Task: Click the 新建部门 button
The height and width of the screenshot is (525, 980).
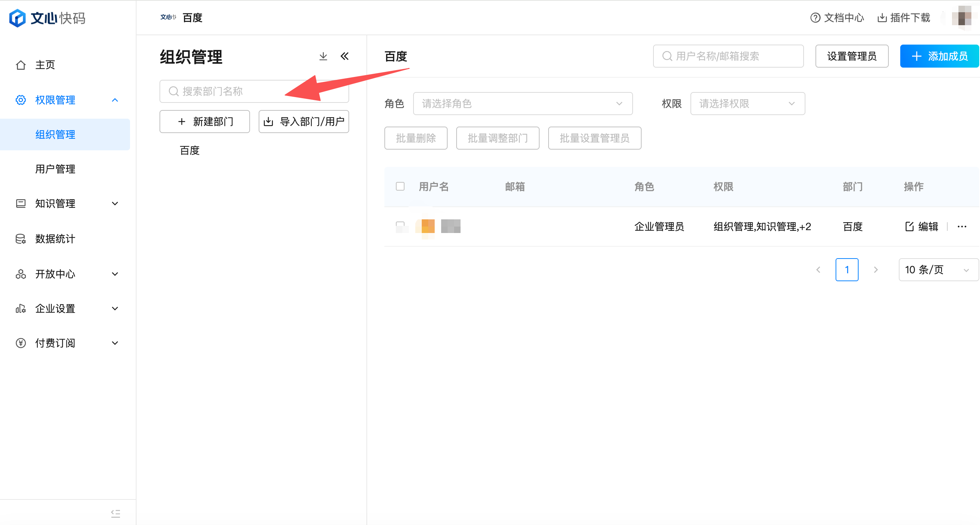Action: [x=204, y=122]
